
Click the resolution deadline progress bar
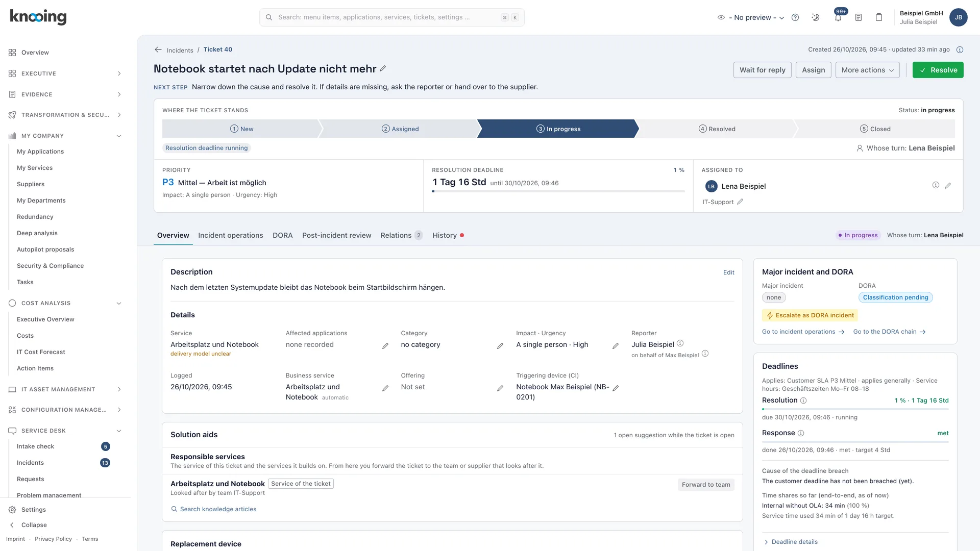tap(558, 191)
